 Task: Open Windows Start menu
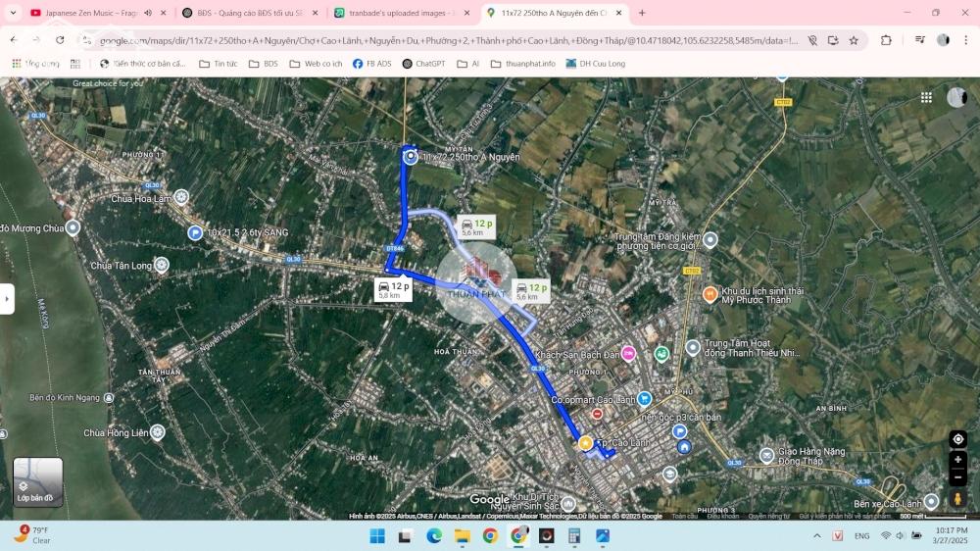[377, 536]
